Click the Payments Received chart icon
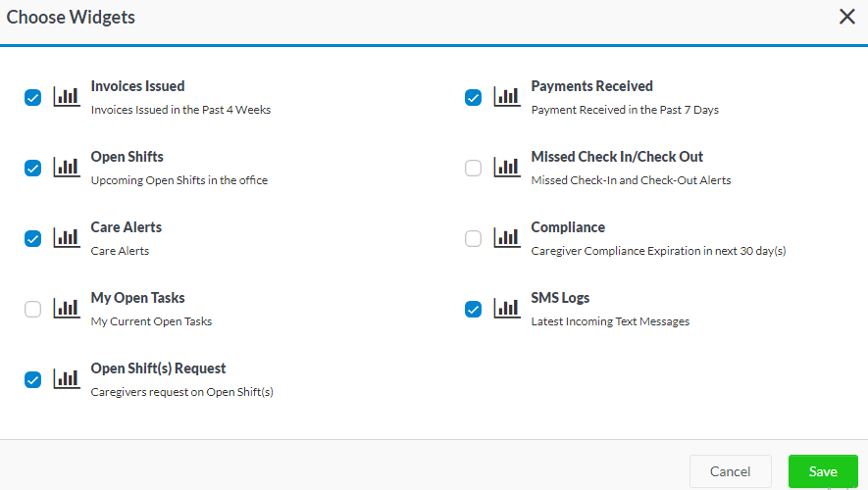This screenshot has height=490, width=868. [507, 96]
